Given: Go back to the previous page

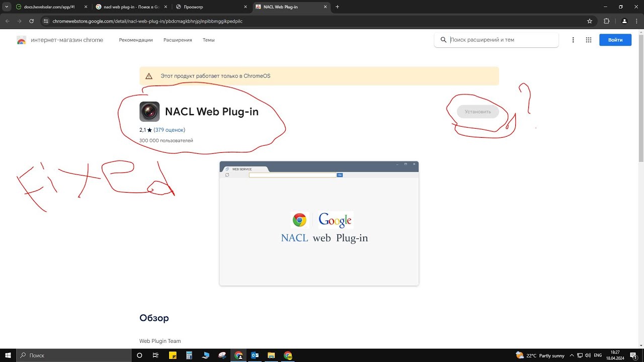Looking at the screenshot, I should (x=7, y=21).
